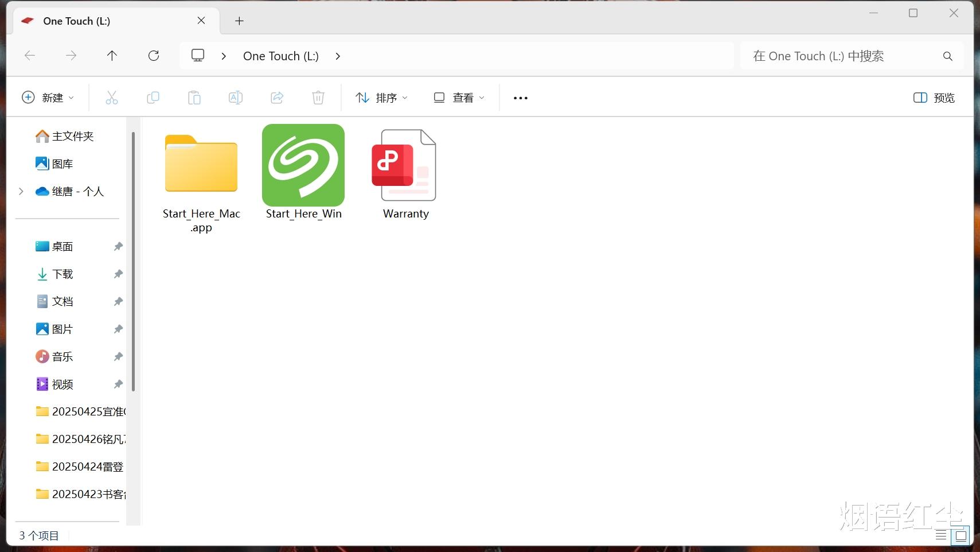Go back with the left arrow
Image resolution: width=980 pixels, height=552 pixels.
coord(30,56)
